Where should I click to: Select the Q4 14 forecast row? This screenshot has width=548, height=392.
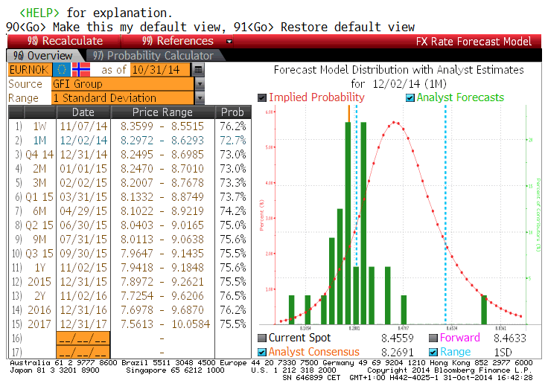130,155
